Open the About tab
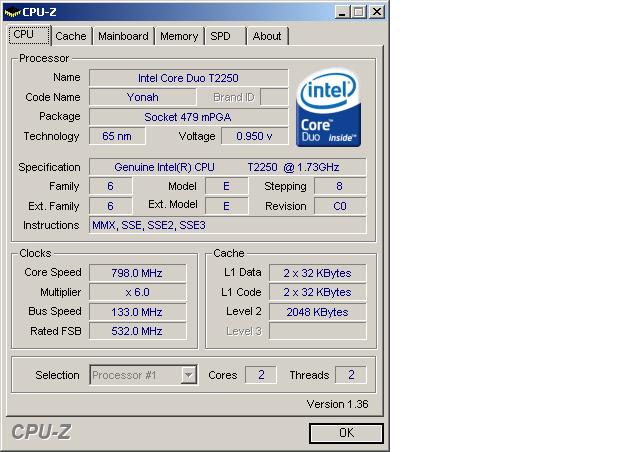 (x=267, y=36)
